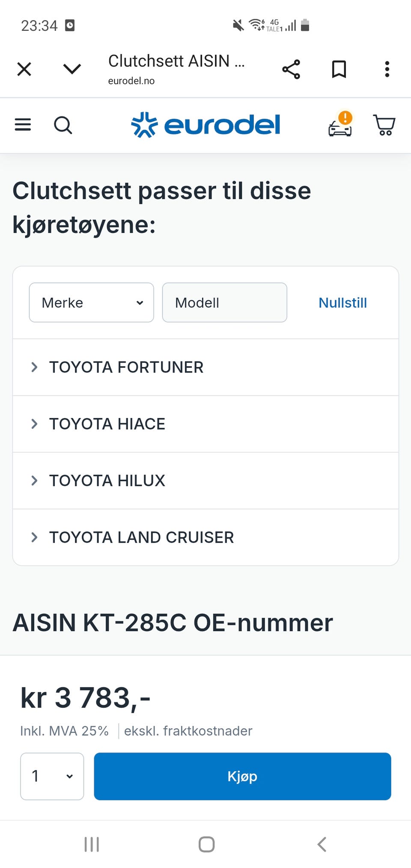The width and height of the screenshot is (411, 868).
Task: Open the browser three-dot menu
Action: coord(387,69)
